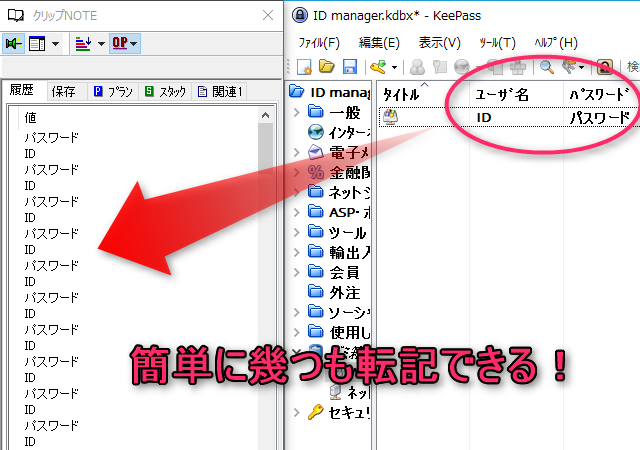Viewport: 640px width, 450px height.
Task: Expand the セキュ key group
Action: (297, 413)
